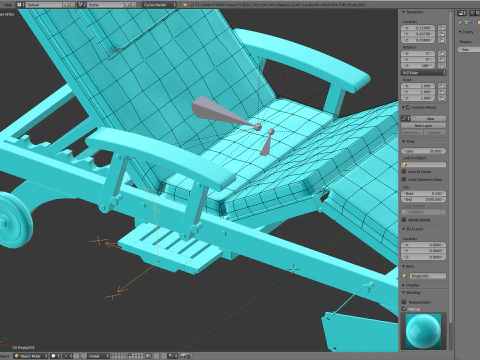480x360 pixels.
Task: Edit the Scale X value
Action: tap(418, 86)
